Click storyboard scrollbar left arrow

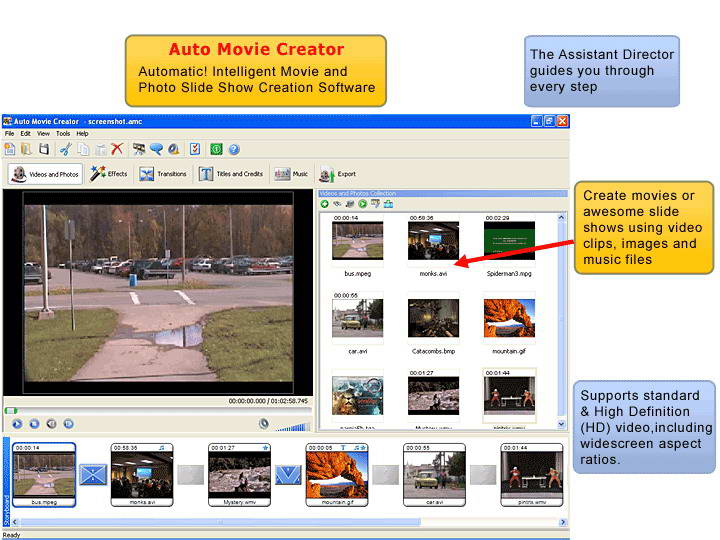(x=15, y=522)
